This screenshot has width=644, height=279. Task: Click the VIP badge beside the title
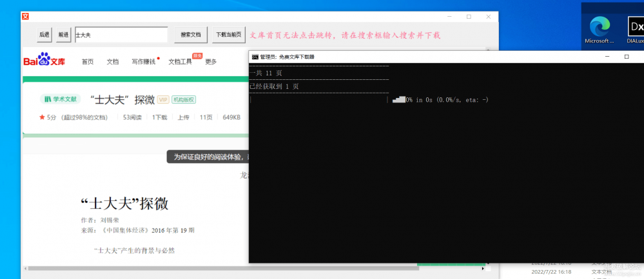(x=163, y=100)
